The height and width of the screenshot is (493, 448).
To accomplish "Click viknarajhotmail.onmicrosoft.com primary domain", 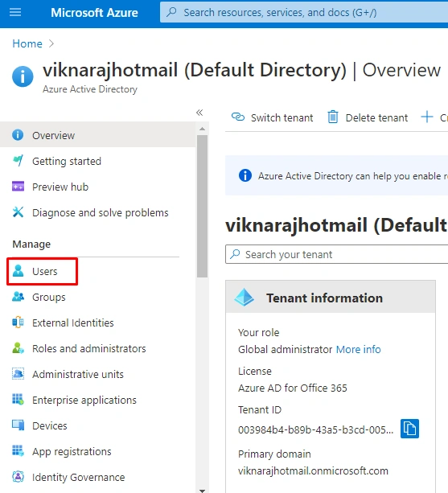I will click(x=313, y=471).
